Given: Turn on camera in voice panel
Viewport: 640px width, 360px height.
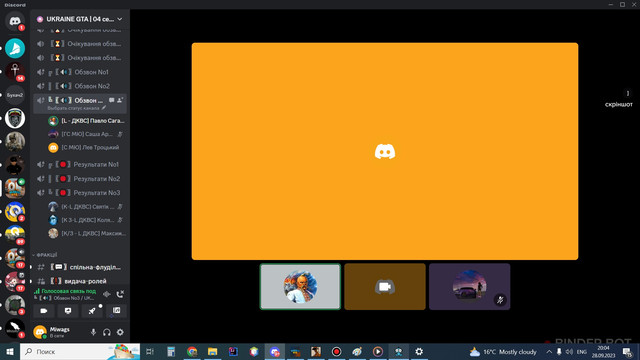Looking at the screenshot, I should [44, 311].
